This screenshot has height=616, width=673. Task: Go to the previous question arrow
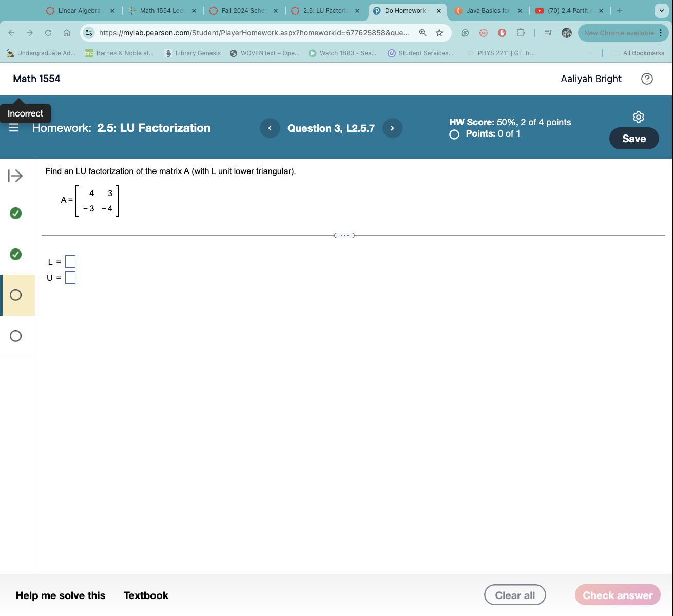270,128
